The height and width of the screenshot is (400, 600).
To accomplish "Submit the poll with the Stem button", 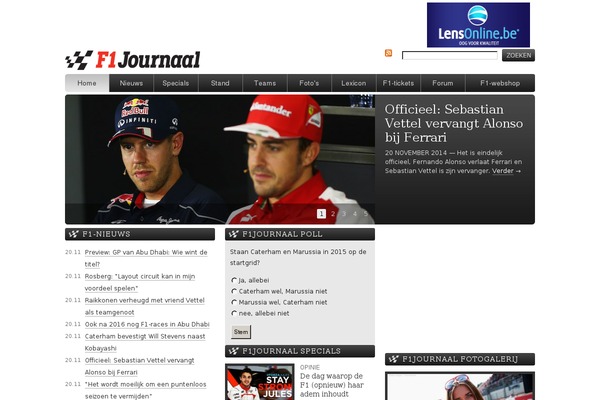I will tap(241, 332).
